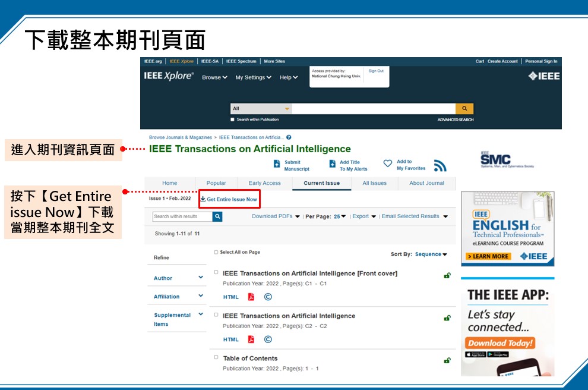
Task: Open the Browse dropdown menu
Action: [214, 77]
